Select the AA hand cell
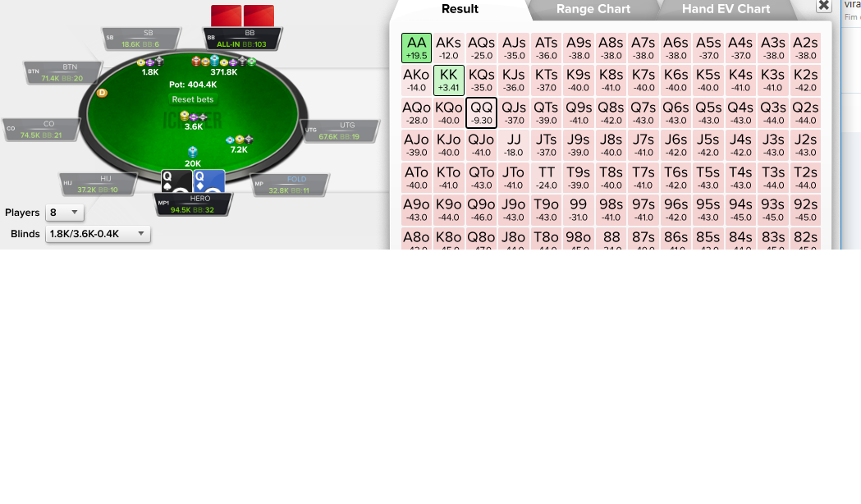 pos(416,48)
